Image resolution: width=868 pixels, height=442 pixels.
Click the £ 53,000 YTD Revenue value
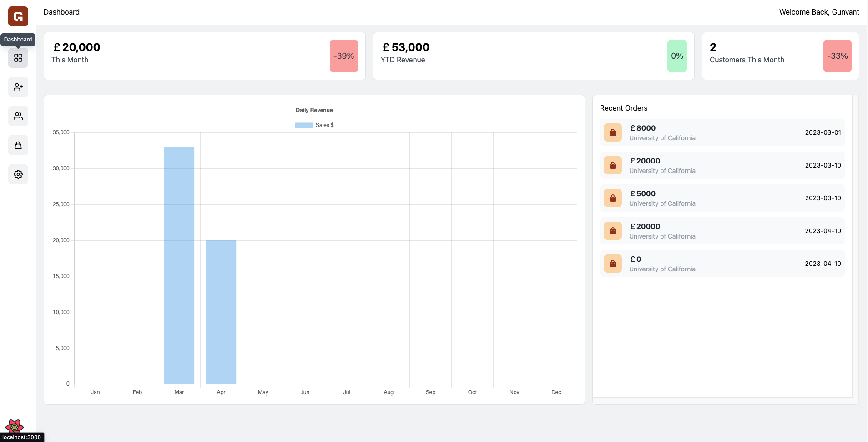click(406, 47)
